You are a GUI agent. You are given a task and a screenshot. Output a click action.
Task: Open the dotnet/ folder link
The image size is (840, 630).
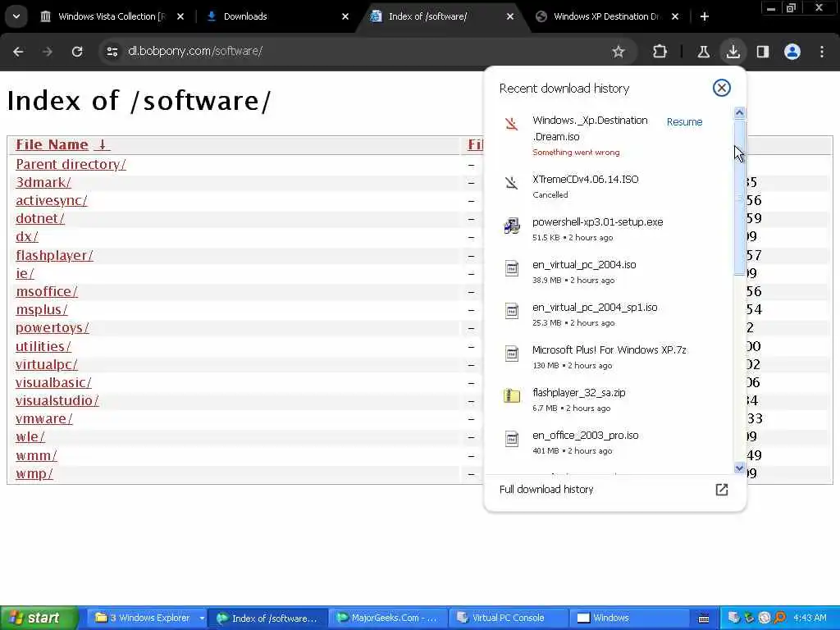[40, 219]
